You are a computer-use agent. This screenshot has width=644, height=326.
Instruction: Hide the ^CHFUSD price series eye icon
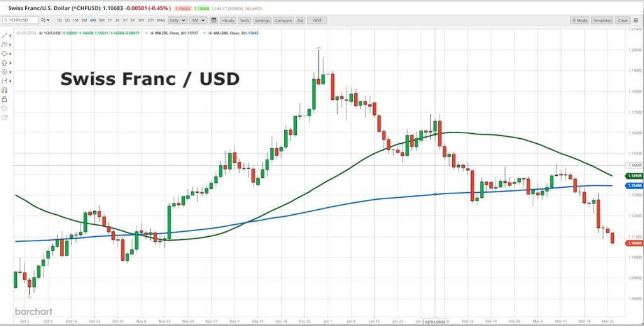coord(40,33)
